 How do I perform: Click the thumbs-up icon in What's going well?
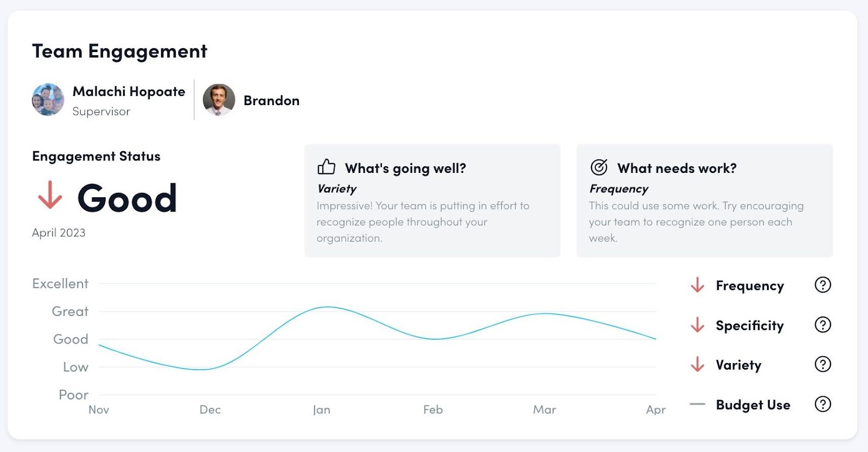click(326, 167)
